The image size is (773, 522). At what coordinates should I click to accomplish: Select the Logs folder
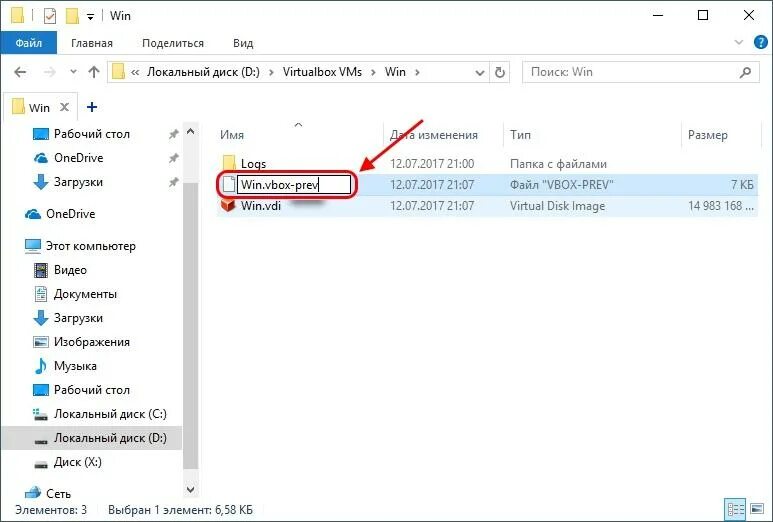coord(253,164)
